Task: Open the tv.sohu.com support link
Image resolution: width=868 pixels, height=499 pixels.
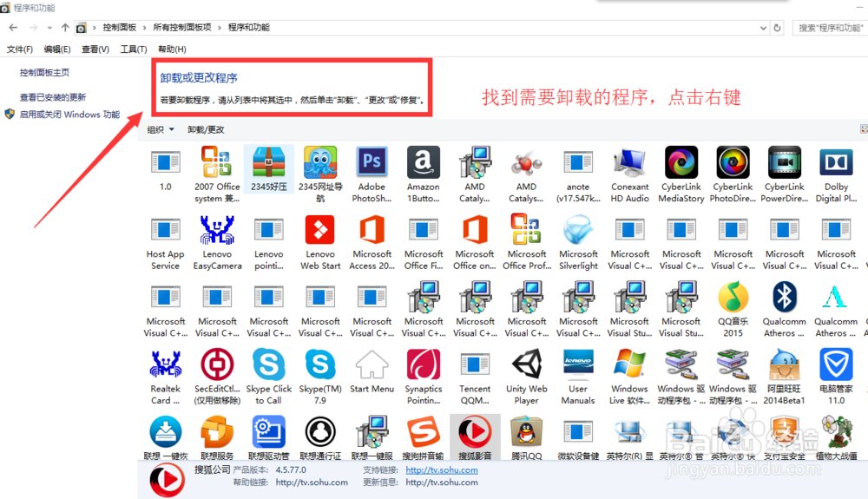Action: 441,469
